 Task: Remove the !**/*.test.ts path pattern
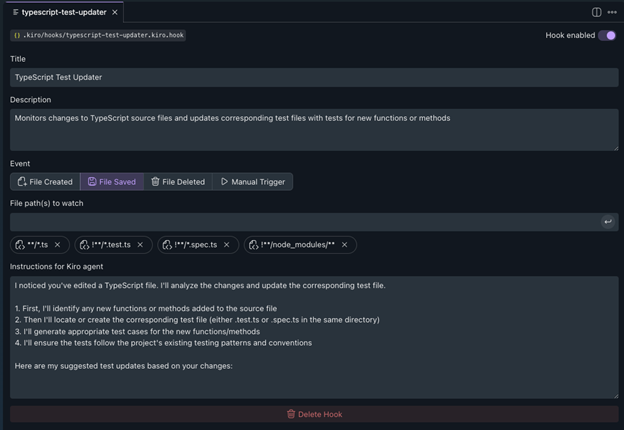(141, 245)
